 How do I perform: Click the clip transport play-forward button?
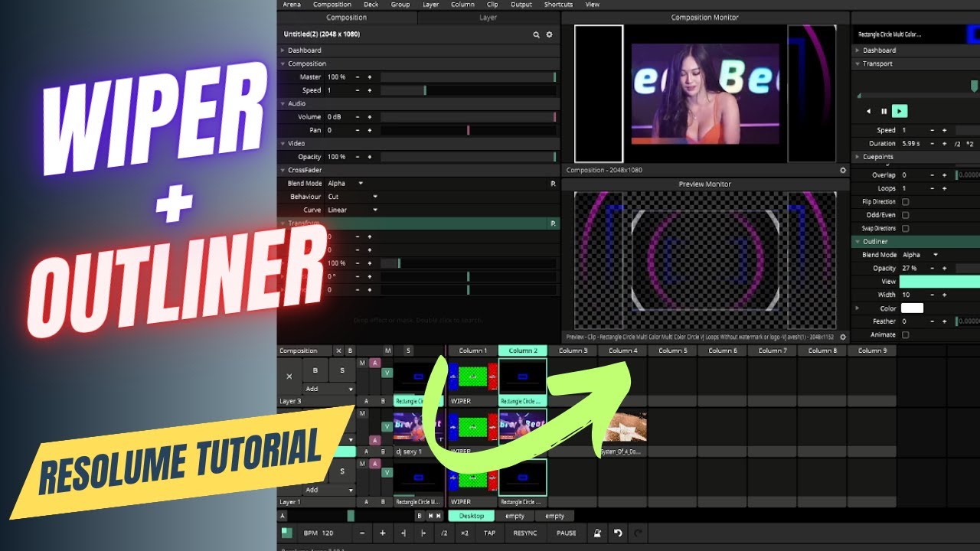[900, 111]
